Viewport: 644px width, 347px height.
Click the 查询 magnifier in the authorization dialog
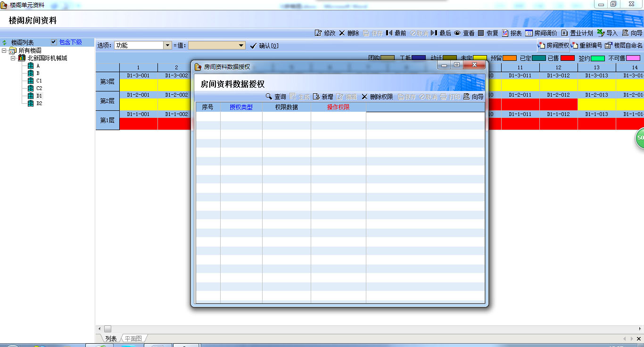click(269, 97)
